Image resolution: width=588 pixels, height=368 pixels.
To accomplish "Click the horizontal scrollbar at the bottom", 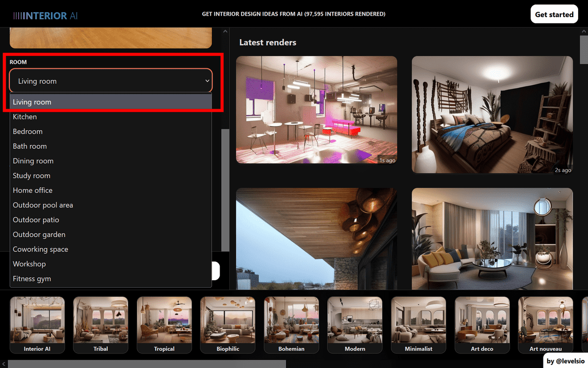I will coord(147,364).
